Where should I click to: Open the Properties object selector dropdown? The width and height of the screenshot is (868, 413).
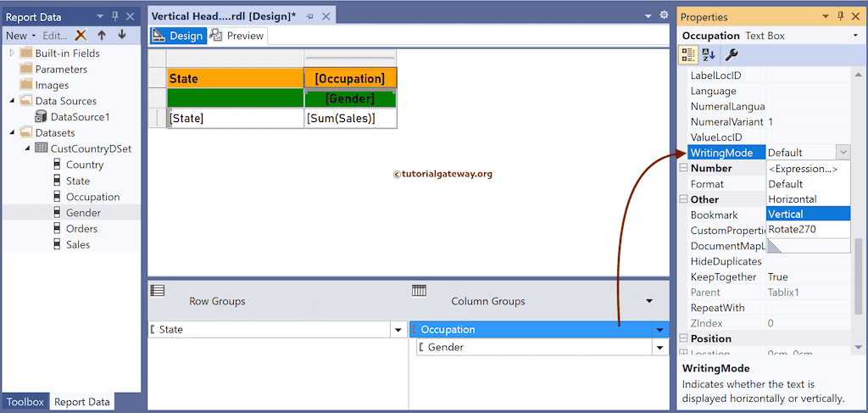855,36
